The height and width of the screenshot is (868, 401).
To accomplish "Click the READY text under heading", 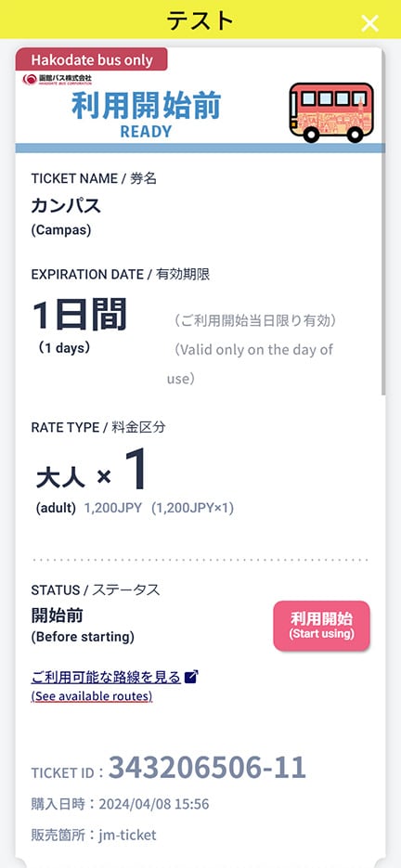I will [147, 132].
